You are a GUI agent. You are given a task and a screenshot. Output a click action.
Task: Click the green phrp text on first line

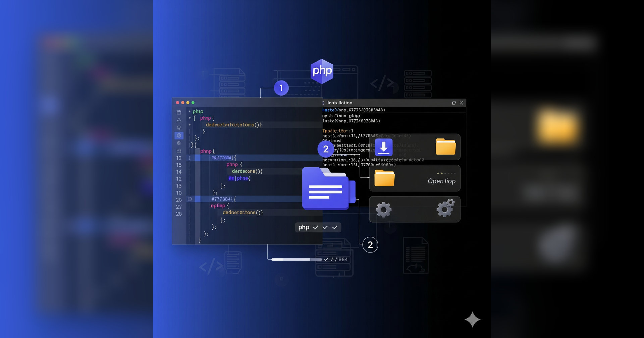tap(198, 112)
